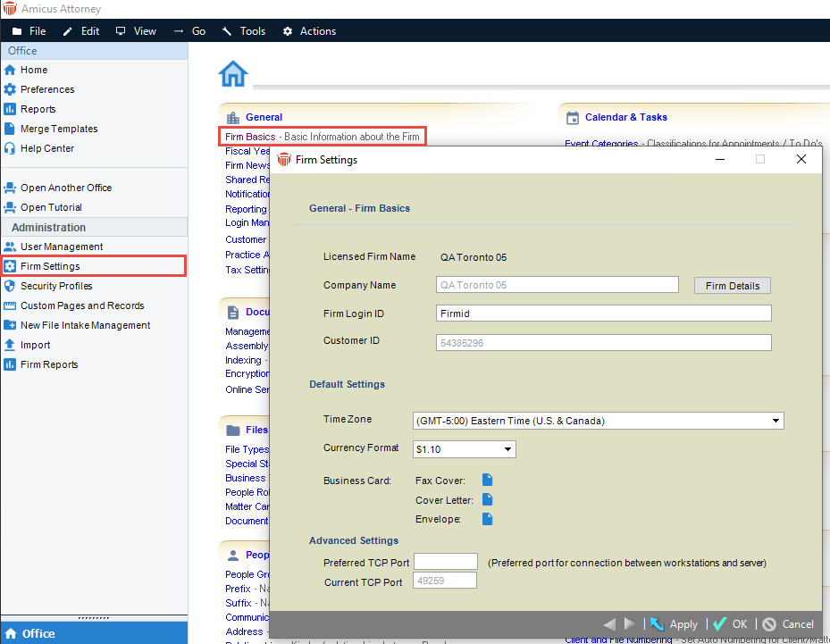830x644 pixels.
Task: Click the Firm Reports chart icon
Action: pyautogui.click(x=10, y=364)
